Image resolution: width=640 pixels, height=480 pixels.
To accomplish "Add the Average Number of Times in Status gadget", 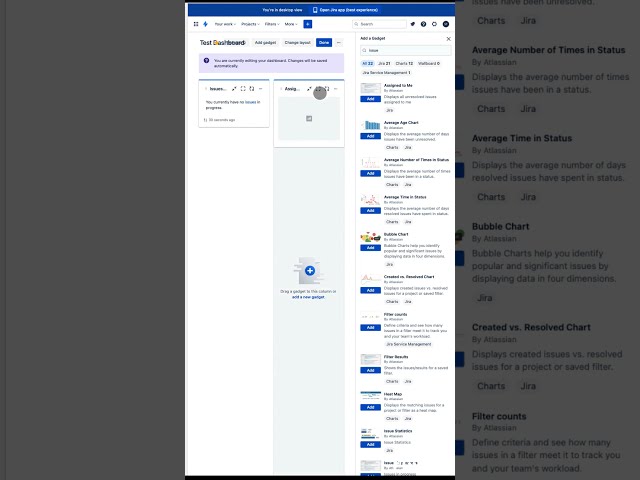I will tap(371, 173).
